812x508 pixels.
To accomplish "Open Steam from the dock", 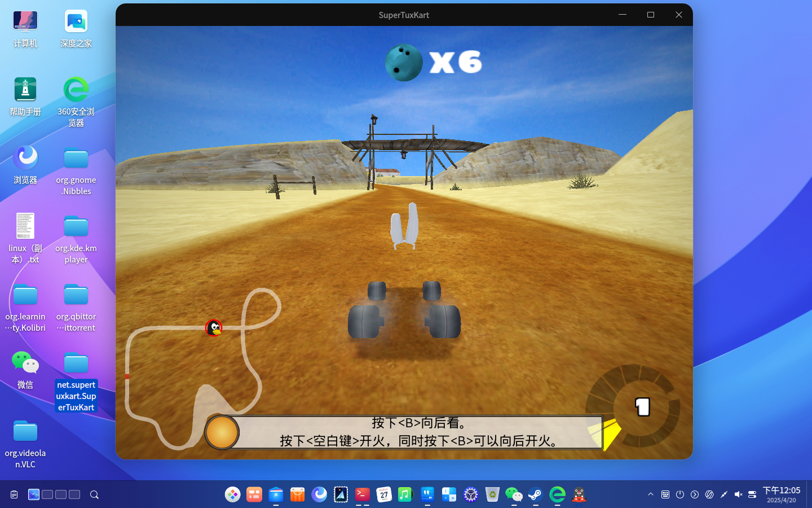I will pos(536,494).
